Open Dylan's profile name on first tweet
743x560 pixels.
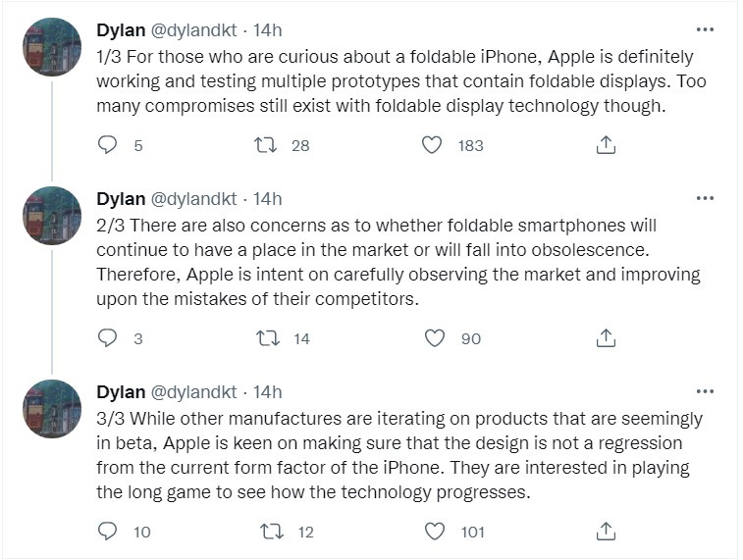[121, 30]
